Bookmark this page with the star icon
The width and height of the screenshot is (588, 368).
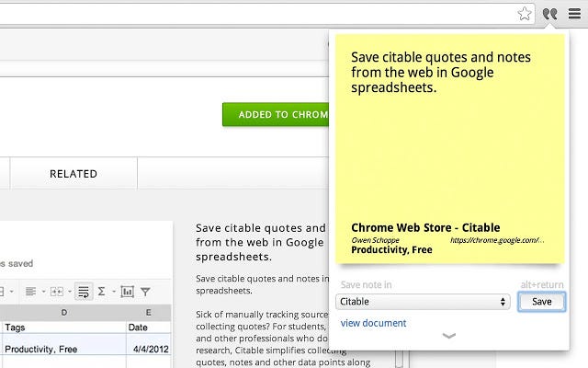click(x=525, y=14)
